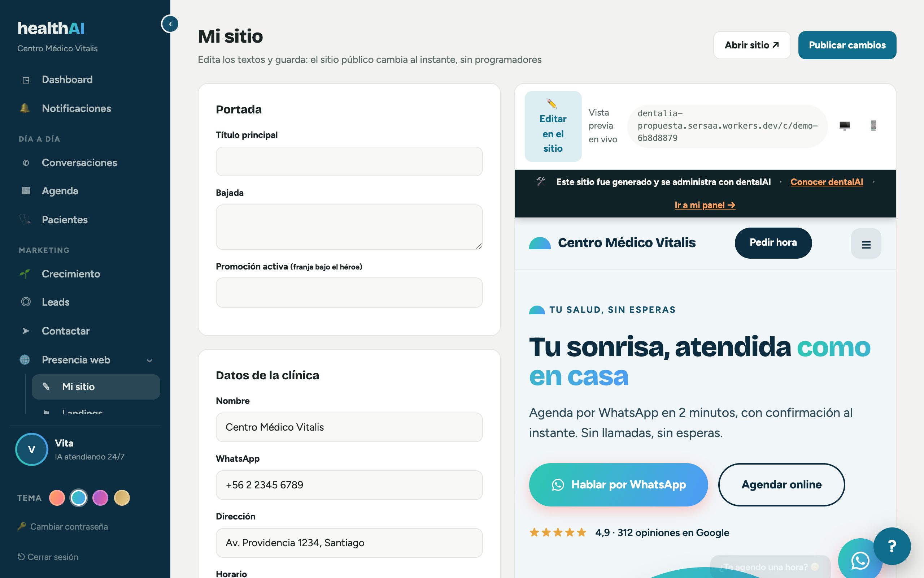Image resolution: width=924 pixels, height=578 pixels.
Task: Choose the gold theme swatch
Action: [x=122, y=498]
